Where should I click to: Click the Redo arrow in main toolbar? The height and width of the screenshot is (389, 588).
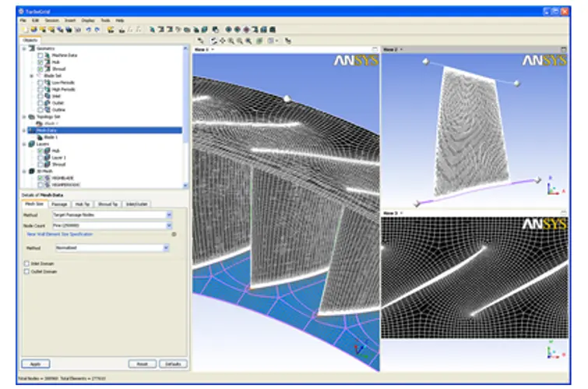point(95,28)
